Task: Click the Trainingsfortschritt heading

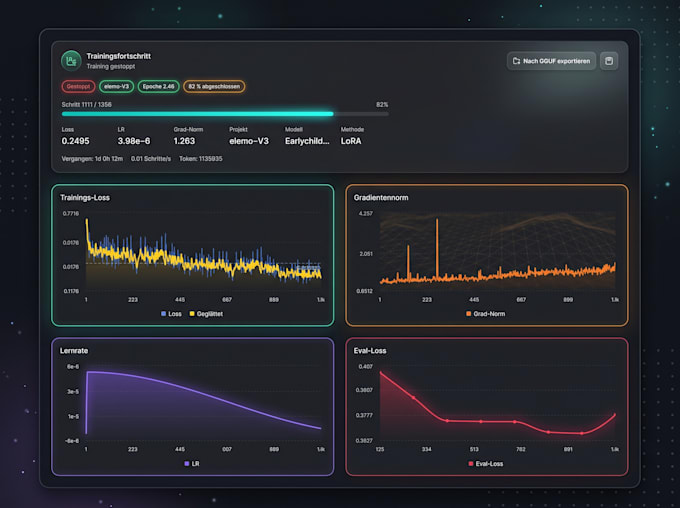Action: 118,56
